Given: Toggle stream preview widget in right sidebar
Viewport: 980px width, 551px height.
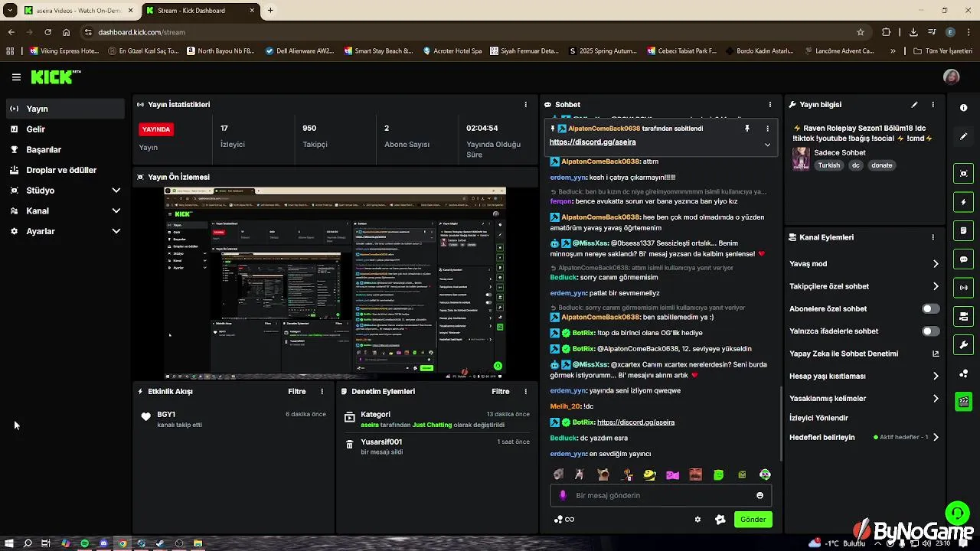Looking at the screenshot, I should click(963, 174).
